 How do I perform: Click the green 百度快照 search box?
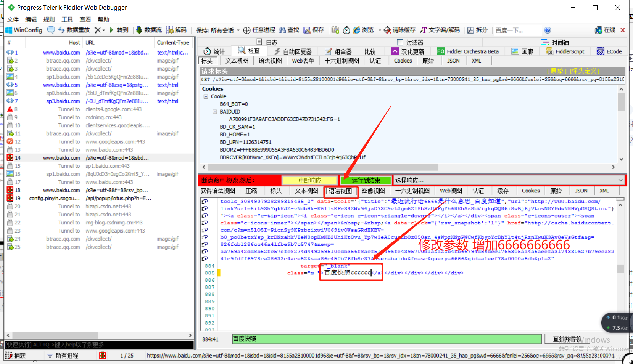pos(387,339)
